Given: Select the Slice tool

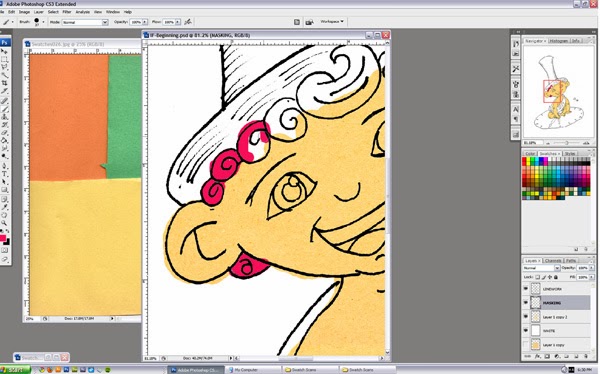Looking at the screenshot, I should point(5,91).
